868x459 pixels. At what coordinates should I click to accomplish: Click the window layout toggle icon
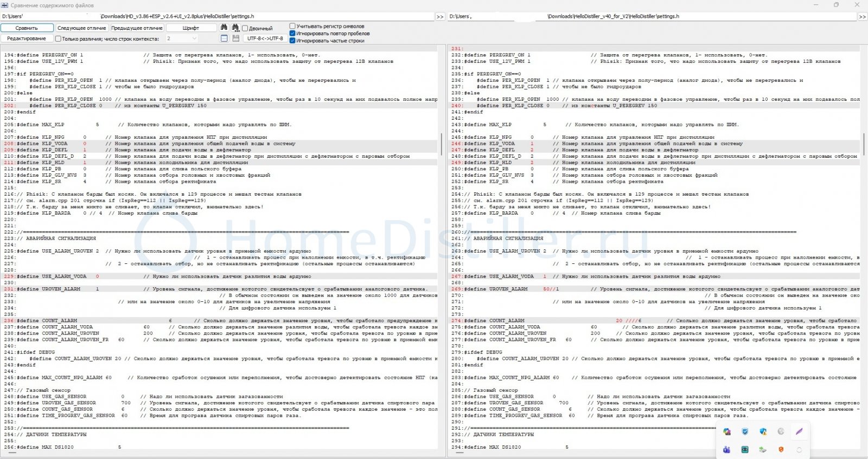coord(224,38)
